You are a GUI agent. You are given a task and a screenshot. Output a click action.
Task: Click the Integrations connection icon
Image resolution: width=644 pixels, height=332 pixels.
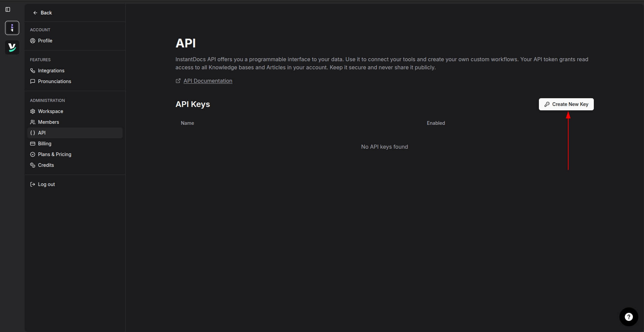click(32, 71)
